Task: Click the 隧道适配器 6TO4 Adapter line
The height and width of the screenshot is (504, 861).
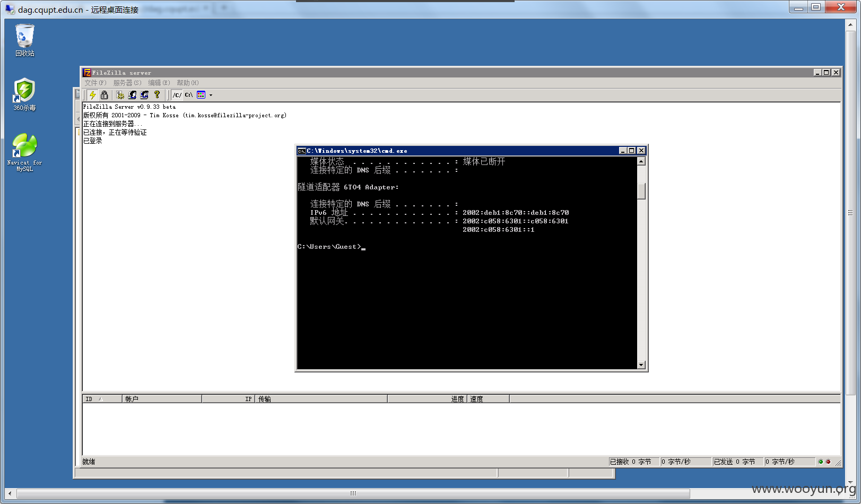Action: click(x=348, y=187)
